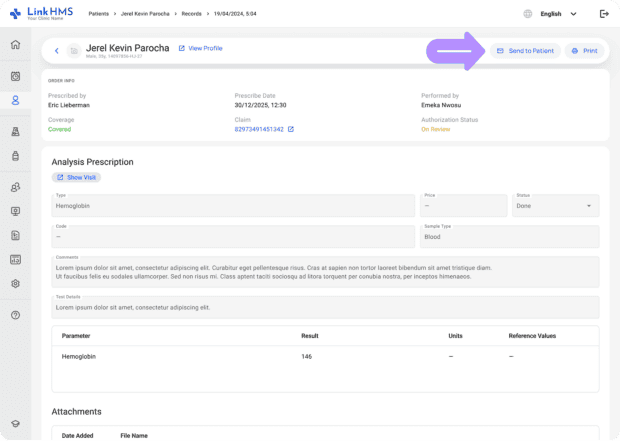Click the Comments text area
620x441 pixels.
tap(325, 272)
